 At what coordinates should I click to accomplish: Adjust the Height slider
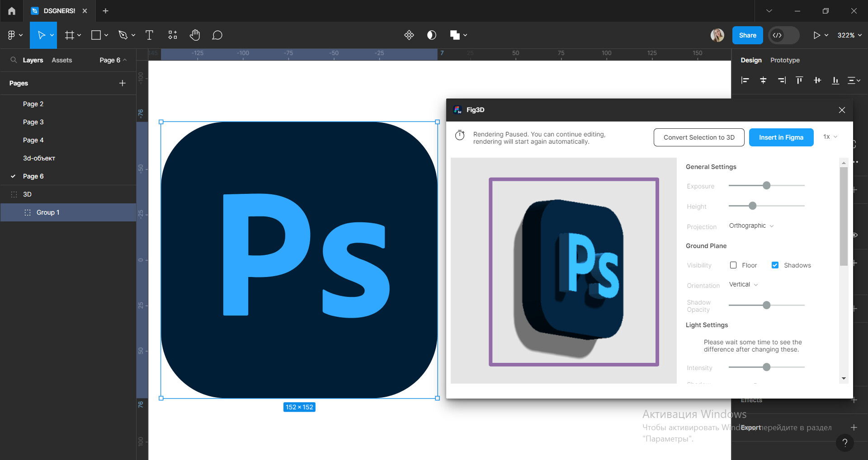752,206
